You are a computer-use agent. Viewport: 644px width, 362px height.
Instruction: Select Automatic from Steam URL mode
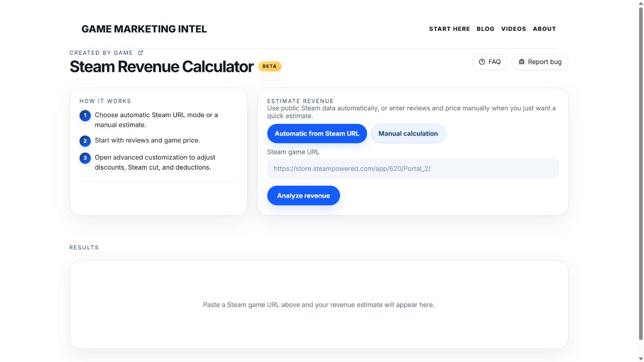tap(317, 134)
